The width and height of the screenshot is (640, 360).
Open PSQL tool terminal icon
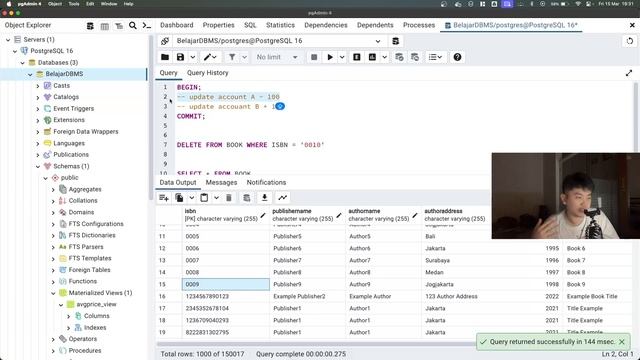(147, 26)
